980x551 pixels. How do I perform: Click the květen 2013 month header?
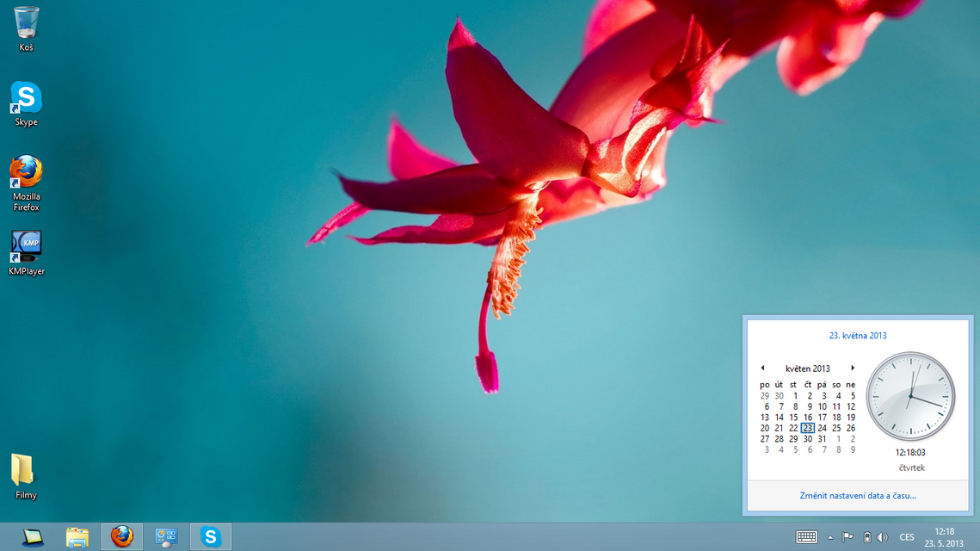point(807,368)
